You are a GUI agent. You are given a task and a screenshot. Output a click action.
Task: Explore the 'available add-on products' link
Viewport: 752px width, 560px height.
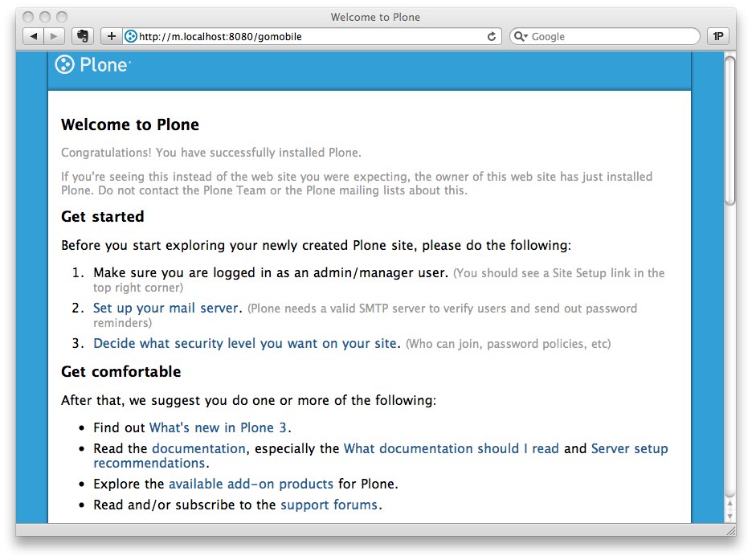[250, 484]
